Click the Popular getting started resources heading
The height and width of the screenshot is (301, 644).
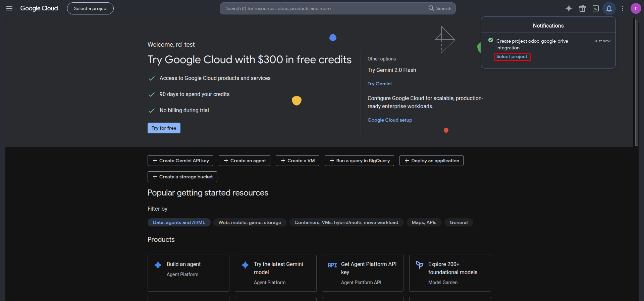pyautogui.click(x=208, y=193)
